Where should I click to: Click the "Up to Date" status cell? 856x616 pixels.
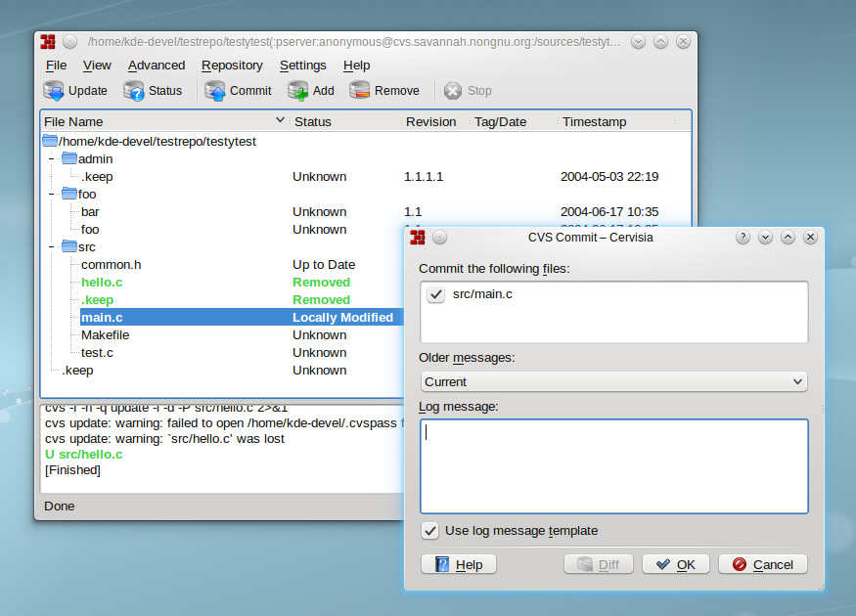(324, 265)
